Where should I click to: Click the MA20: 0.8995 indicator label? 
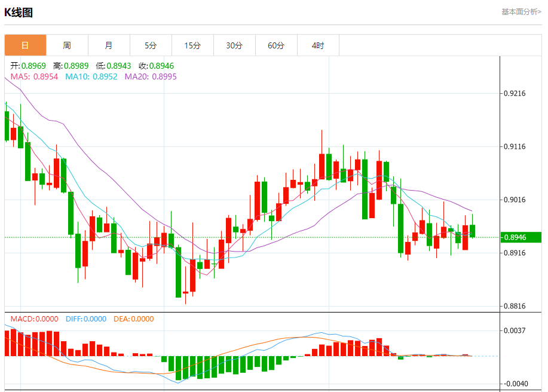point(151,76)
